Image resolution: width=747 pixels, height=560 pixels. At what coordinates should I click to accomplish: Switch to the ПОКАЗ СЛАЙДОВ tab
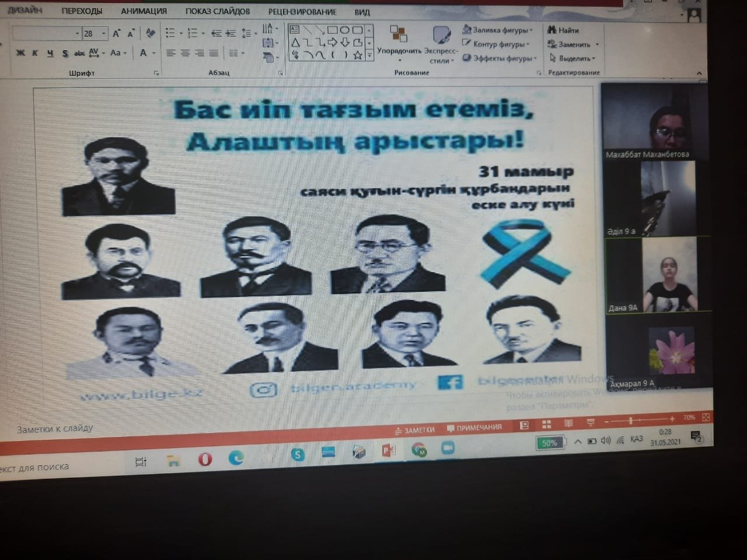217,11
